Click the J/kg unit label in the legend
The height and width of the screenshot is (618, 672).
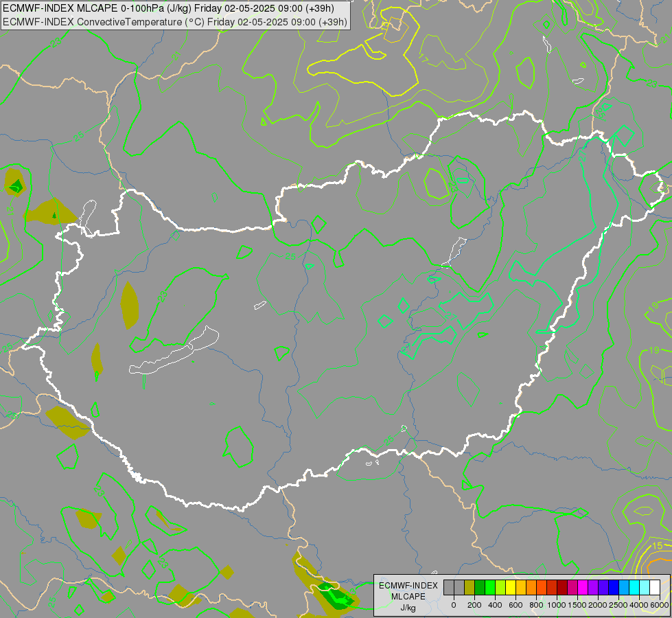408,607
